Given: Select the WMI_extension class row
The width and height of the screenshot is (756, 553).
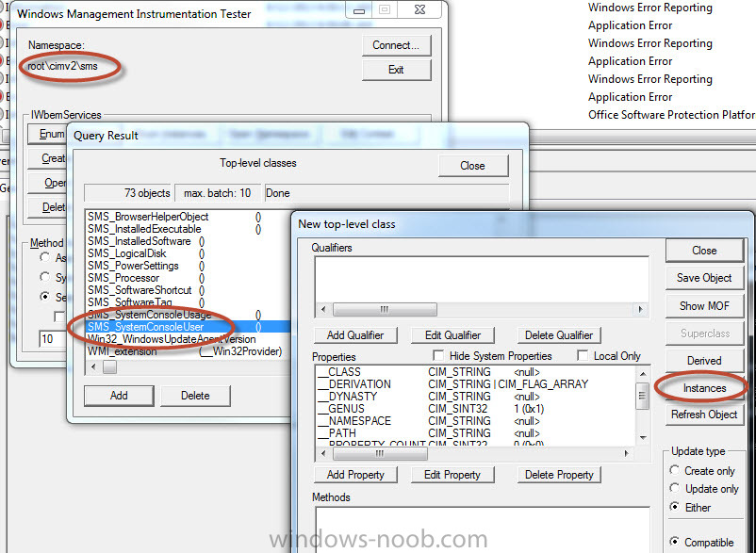Looking at the screenshot, I should tap(188, 351).
